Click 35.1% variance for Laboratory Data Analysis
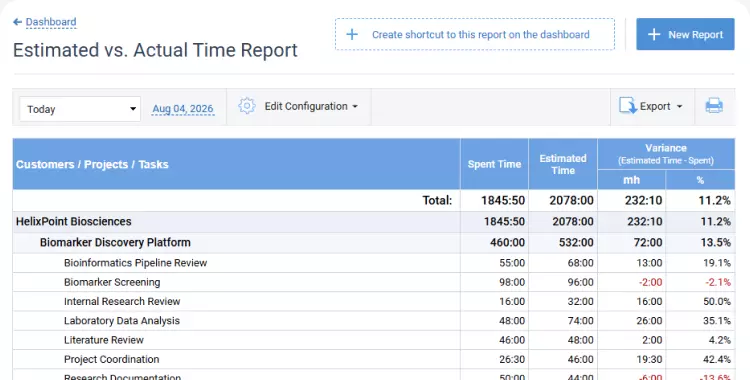The image size is (750, 380). [717, 321]
